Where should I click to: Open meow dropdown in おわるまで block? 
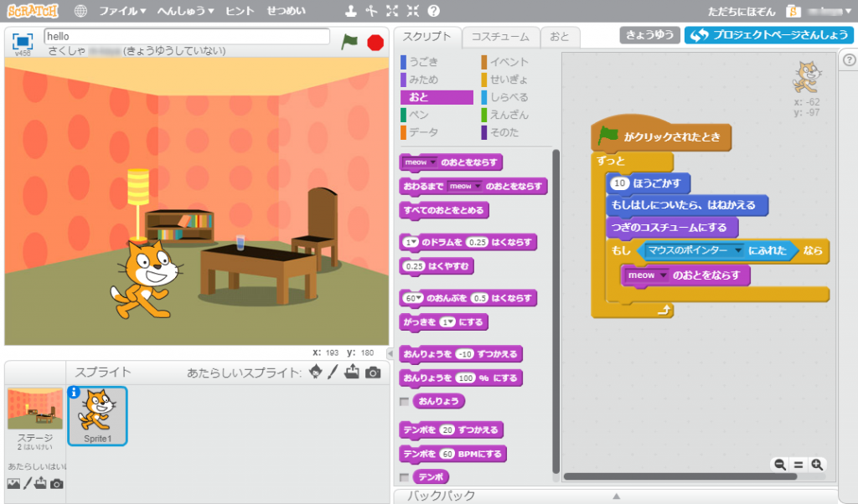point(478,187)
